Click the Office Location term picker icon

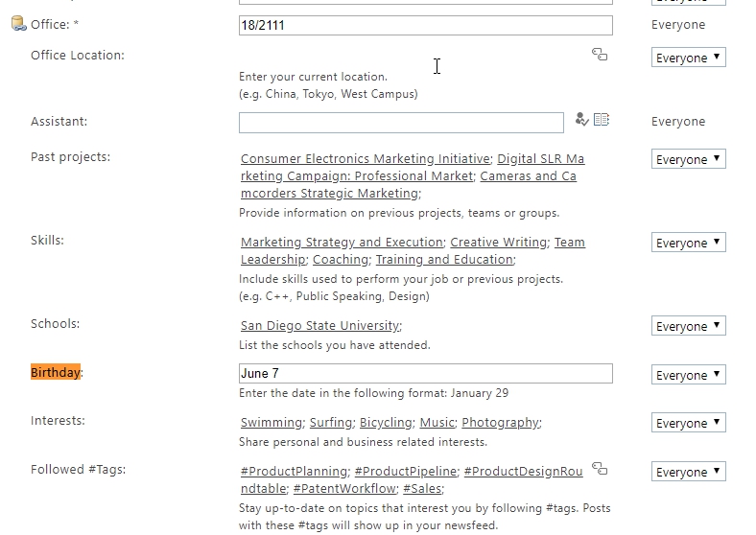click(600, 55)
